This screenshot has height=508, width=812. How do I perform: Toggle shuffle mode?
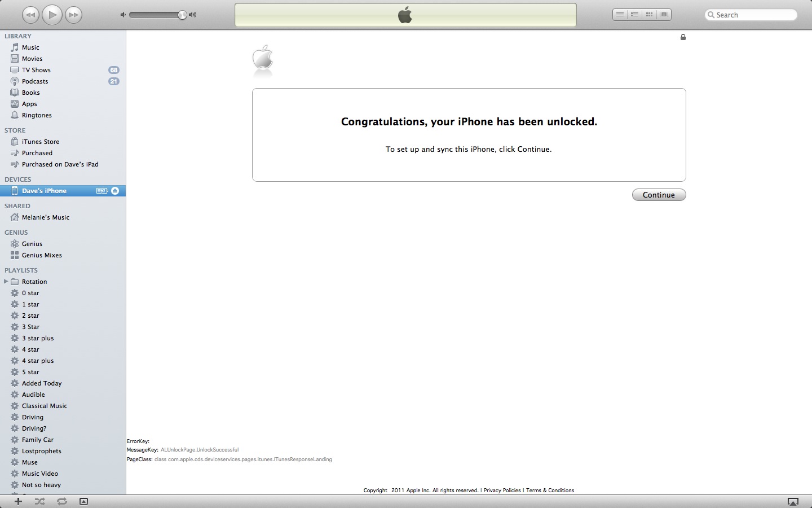point(39,501)
